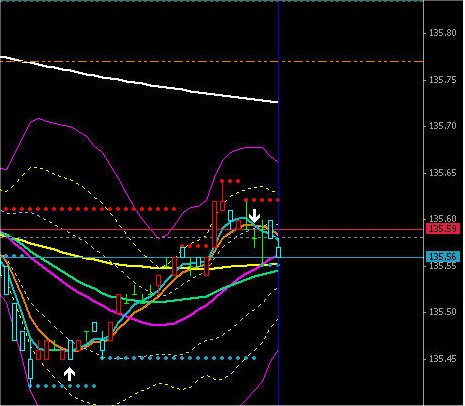465x406 pixels.
Task: Select the red 135.59 price label
Action: click(443, 229)
